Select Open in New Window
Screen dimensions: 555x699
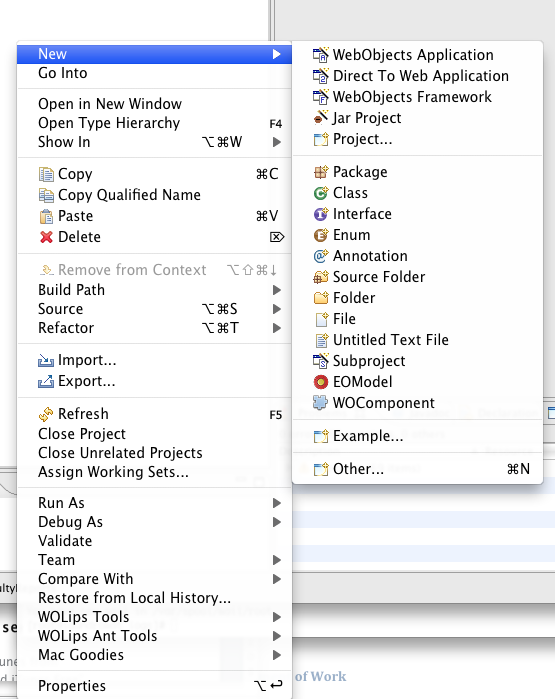click(x=154, y=104)
